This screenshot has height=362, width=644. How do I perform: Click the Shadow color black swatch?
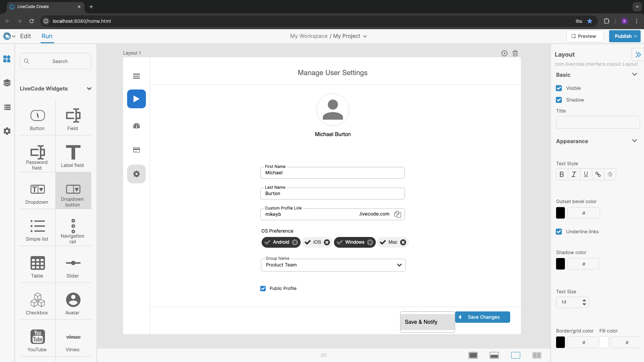(560, 264)
